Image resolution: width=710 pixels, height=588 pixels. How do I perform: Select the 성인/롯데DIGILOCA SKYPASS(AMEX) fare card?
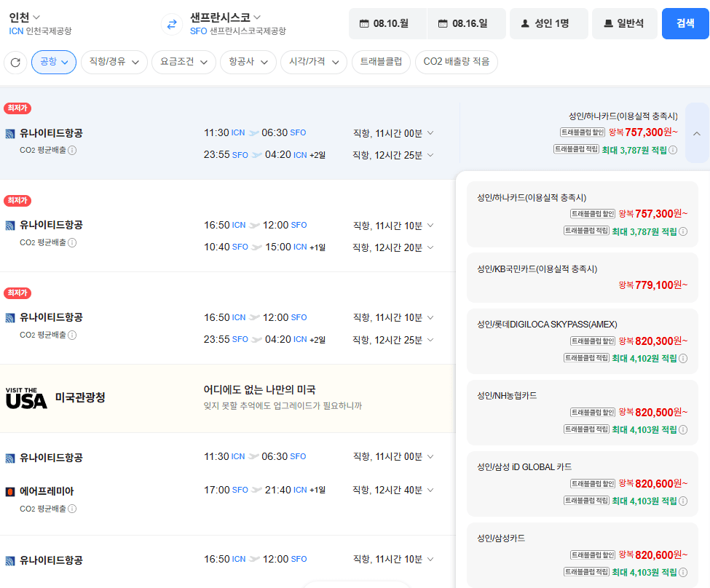coord(583,341)
